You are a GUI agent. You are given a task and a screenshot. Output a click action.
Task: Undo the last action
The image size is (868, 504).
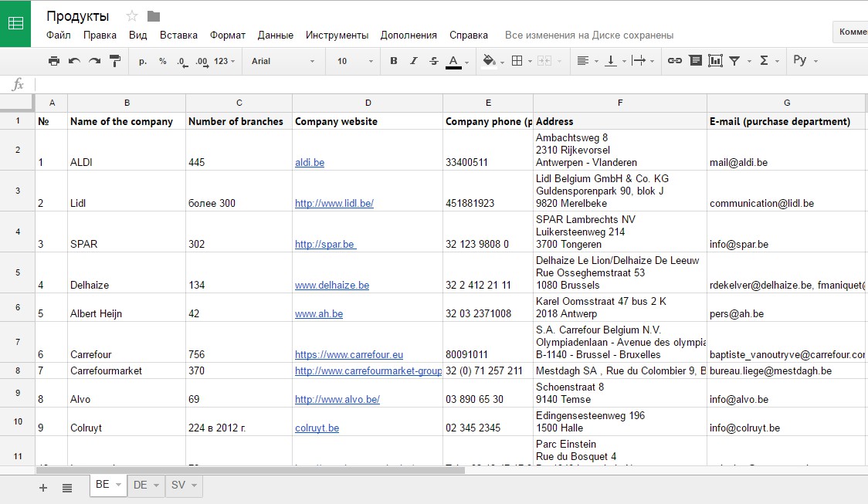point(74,61)
